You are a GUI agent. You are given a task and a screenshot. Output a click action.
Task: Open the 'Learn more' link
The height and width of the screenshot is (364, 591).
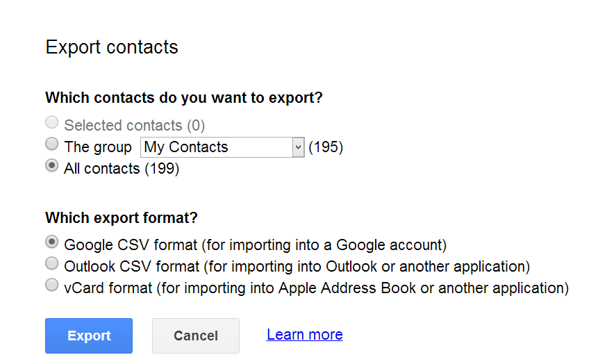click(304, 335)
